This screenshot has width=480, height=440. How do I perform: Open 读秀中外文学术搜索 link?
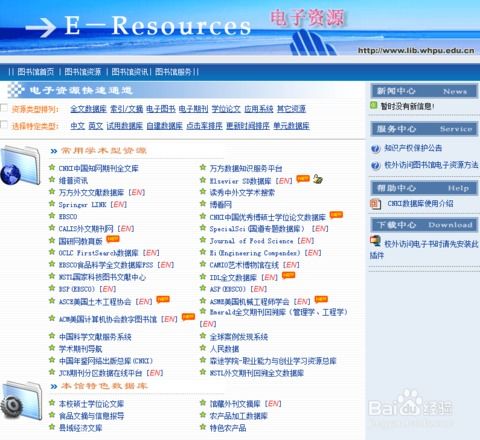coord(242,193)
